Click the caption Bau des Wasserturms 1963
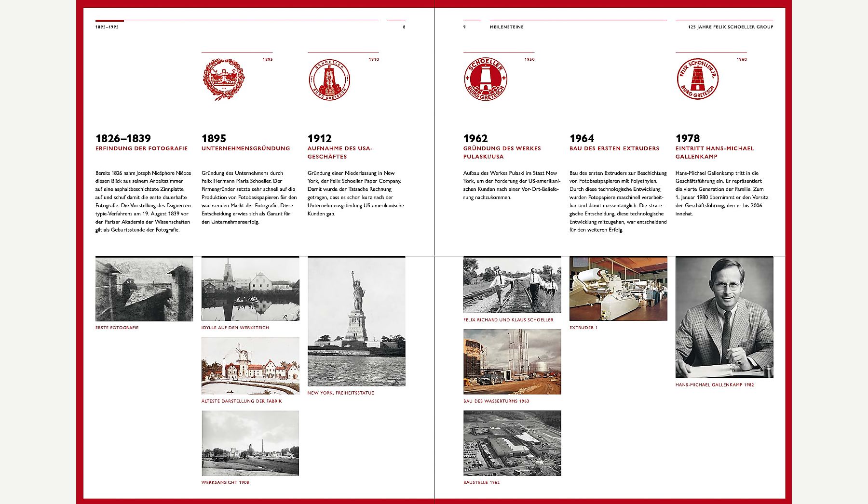868x504 pixels. click(x=496, y=401)
